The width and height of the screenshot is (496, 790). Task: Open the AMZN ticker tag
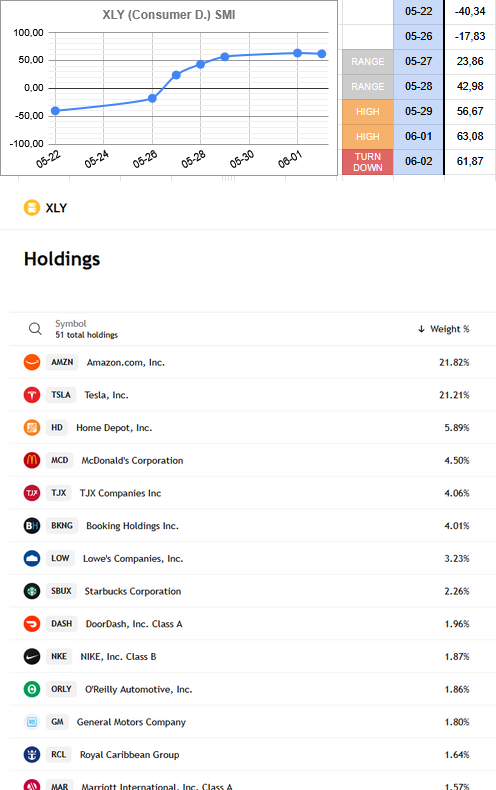click(x=62, y=362)
